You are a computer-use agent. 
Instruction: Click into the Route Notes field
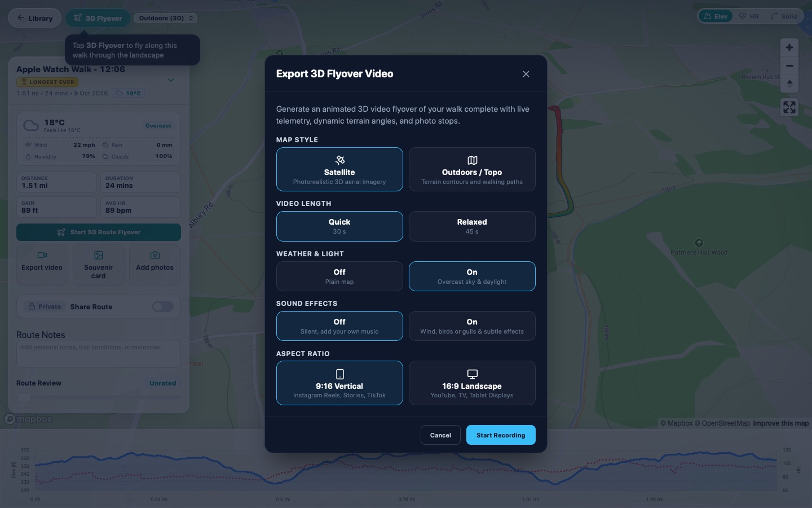(x=99, y=354)
